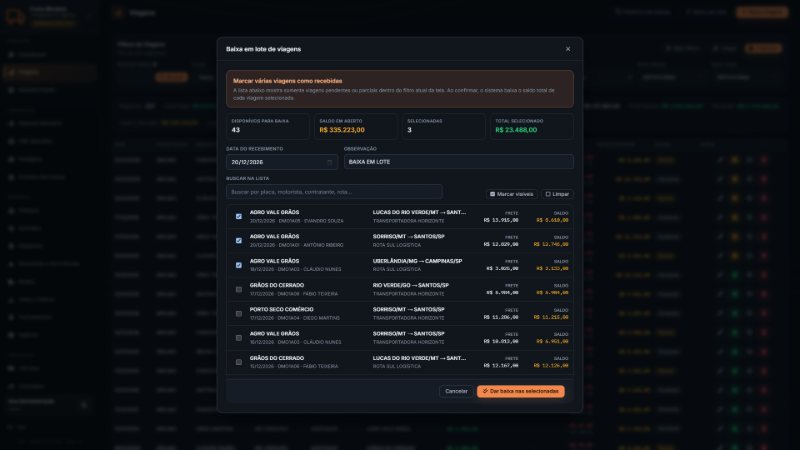This screenshot has height=450, width=800.
Task: Click the detail line mentioning ANTÔNIO RIBEIRO
Action: 296,245
